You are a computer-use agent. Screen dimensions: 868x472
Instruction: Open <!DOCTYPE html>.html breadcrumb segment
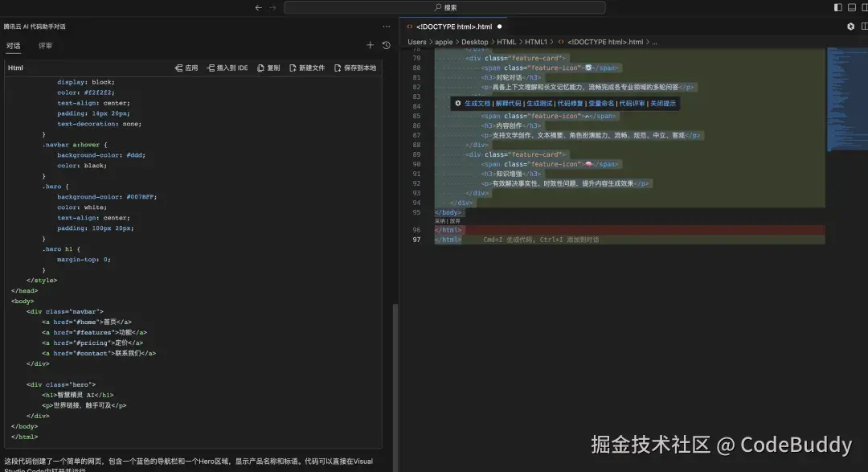pos(605,42)
